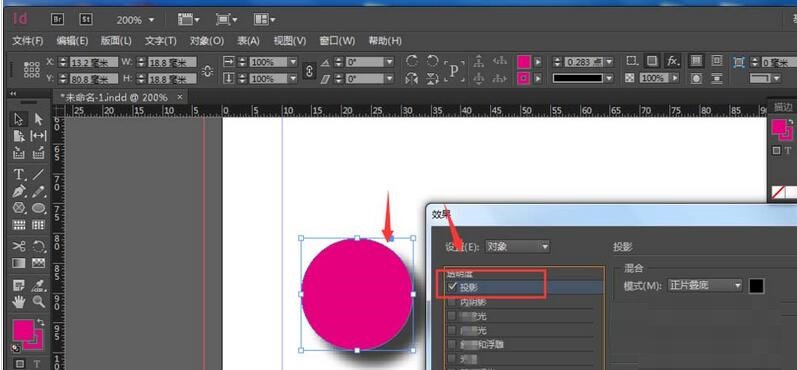Toggle constrain proportions for width and height

click(207, 71)
